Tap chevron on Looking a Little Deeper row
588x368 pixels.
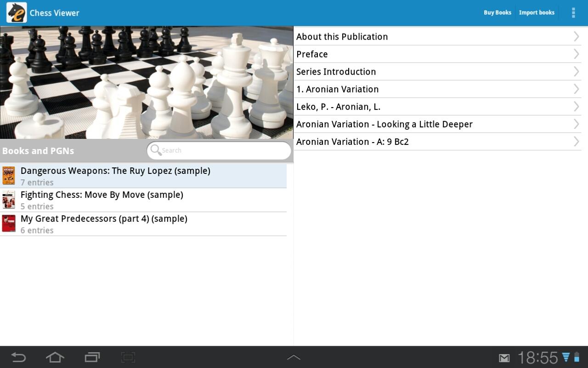(576, 124)
